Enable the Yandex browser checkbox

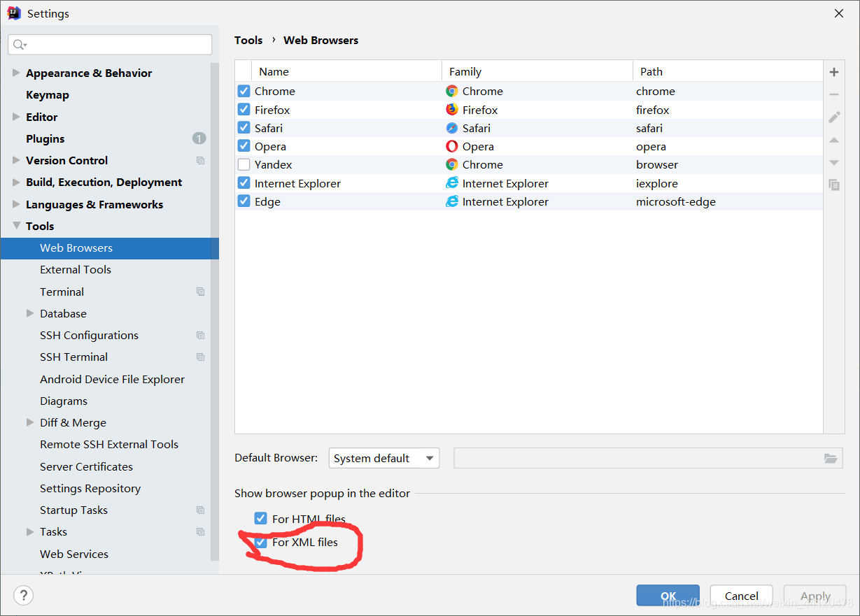coord(244,164)
